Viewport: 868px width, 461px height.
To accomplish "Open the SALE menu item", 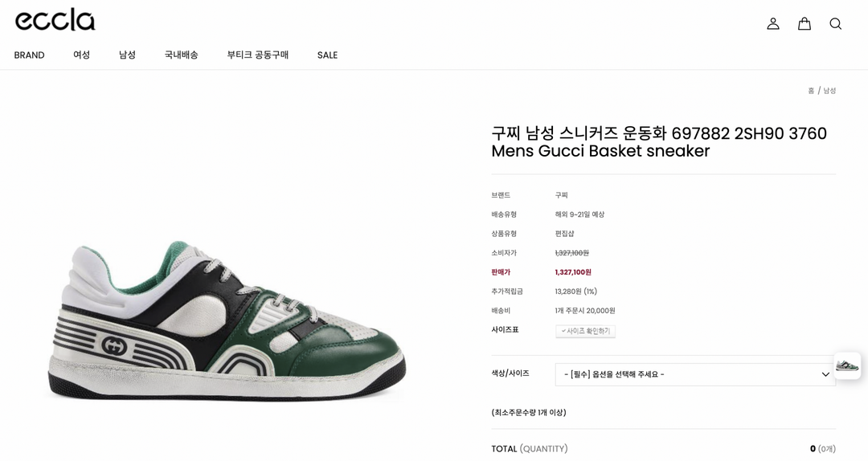I will (x=327, y=55).
